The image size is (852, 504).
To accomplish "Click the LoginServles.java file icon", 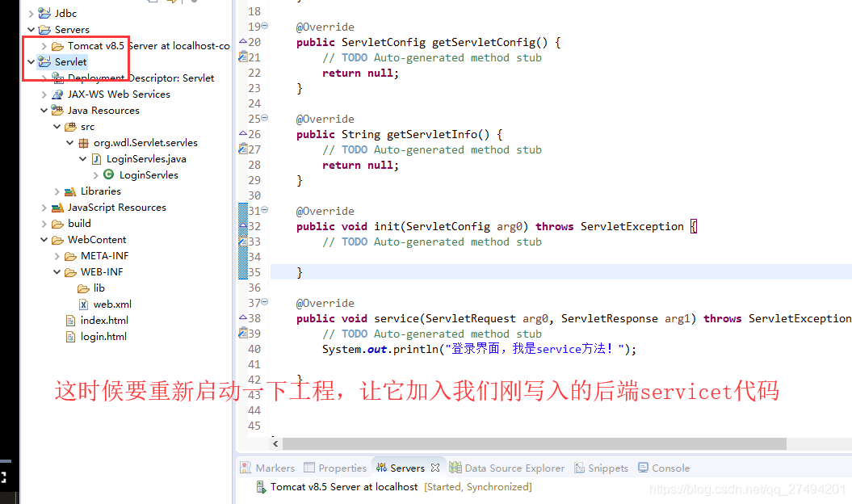I will click(x=96, y=159).
